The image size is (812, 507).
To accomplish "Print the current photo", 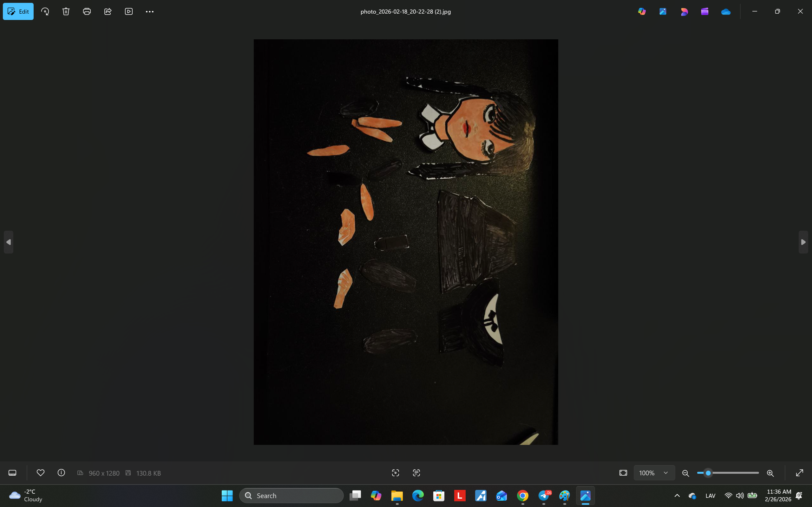I will tap(87, 11).
